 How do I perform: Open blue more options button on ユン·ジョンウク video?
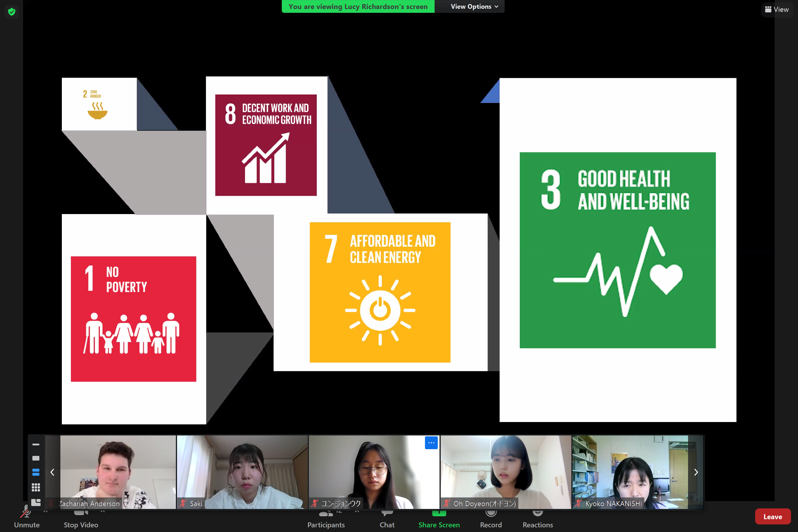pyautogui.click(x=431, y=443)
